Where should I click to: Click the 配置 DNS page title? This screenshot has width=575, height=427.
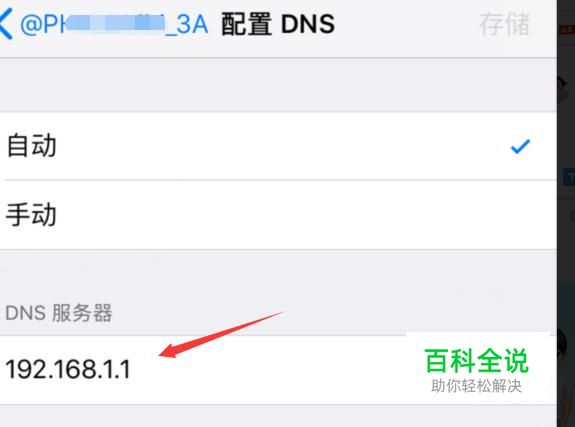[278, 24]
